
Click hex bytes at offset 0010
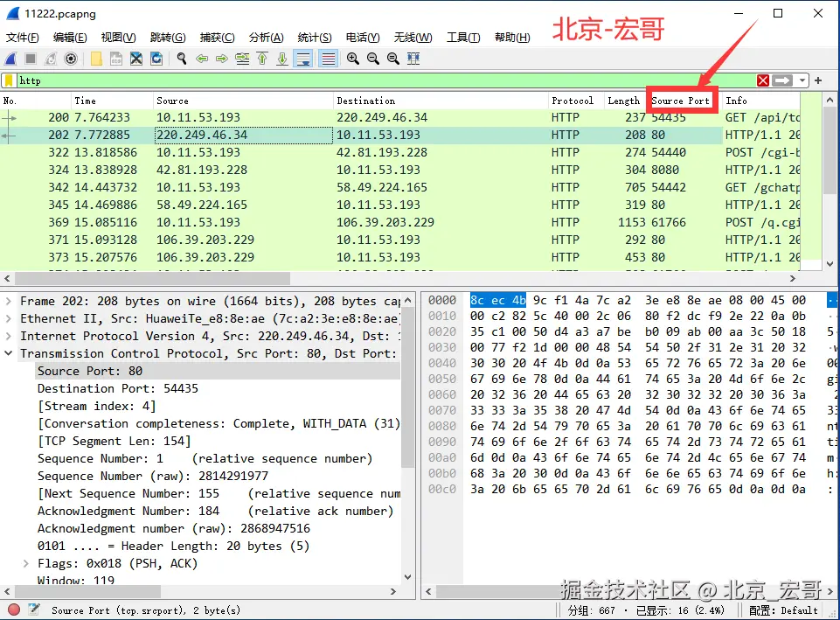(x=637, y=317)
